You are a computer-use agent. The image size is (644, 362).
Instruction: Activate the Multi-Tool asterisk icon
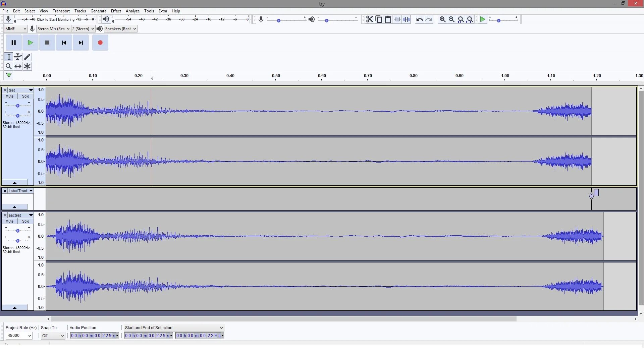tap(27, 66)
